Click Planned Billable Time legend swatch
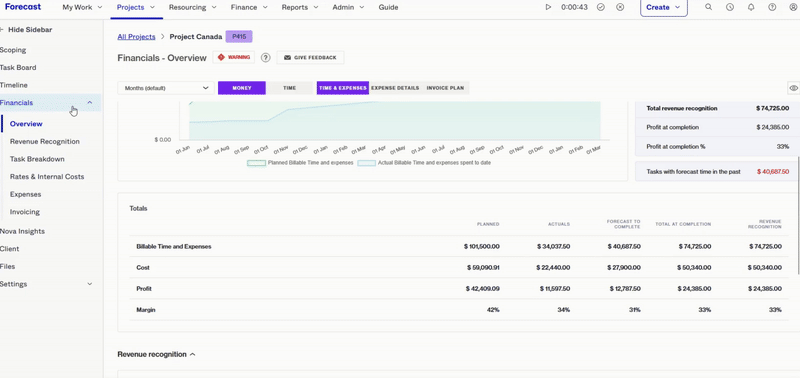 click(x=256, y=163)
